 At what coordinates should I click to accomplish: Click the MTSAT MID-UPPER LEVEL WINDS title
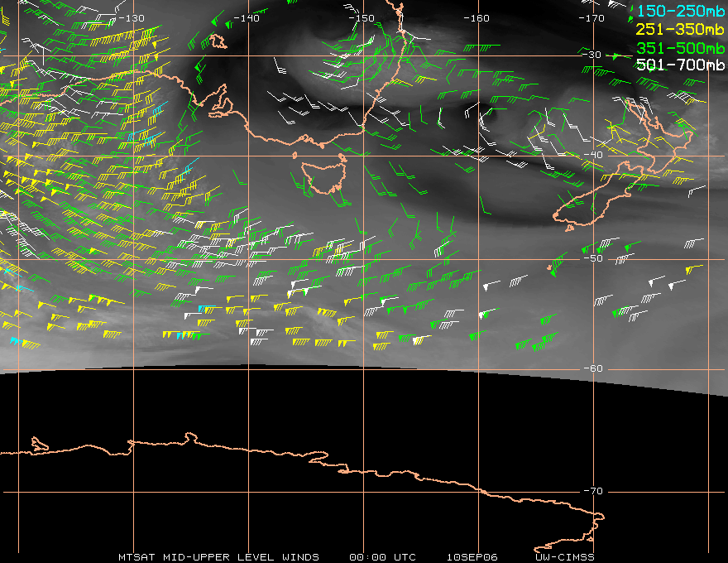[x=218, y=557]
